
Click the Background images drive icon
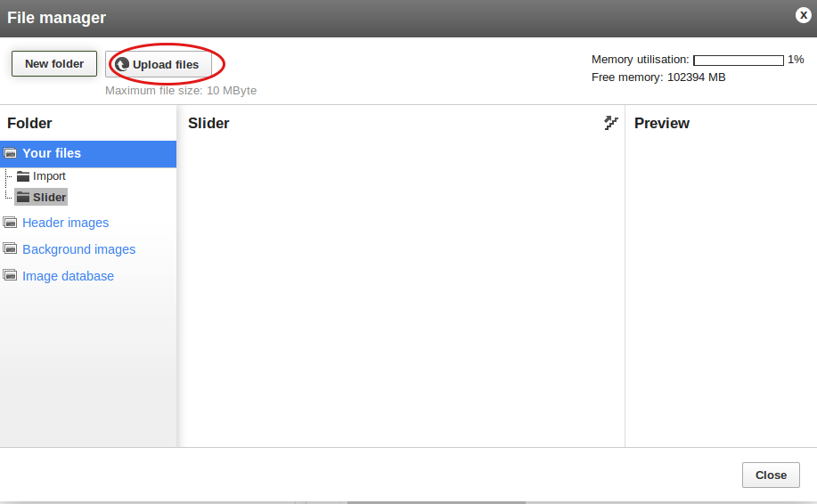tap(10, 248)
